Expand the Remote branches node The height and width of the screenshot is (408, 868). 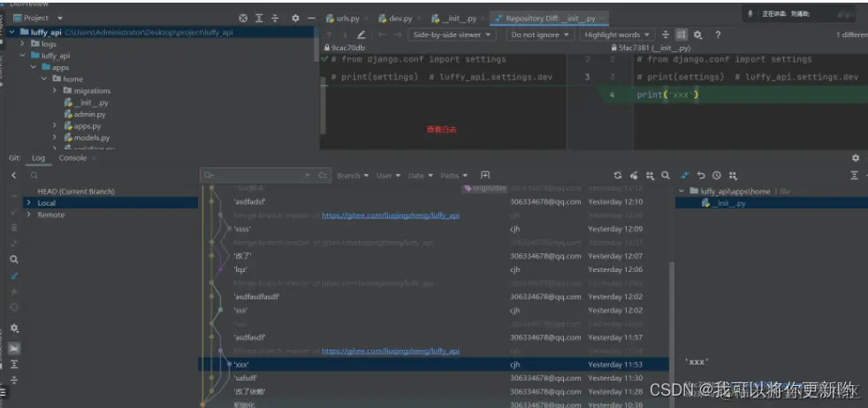(27, 215)
